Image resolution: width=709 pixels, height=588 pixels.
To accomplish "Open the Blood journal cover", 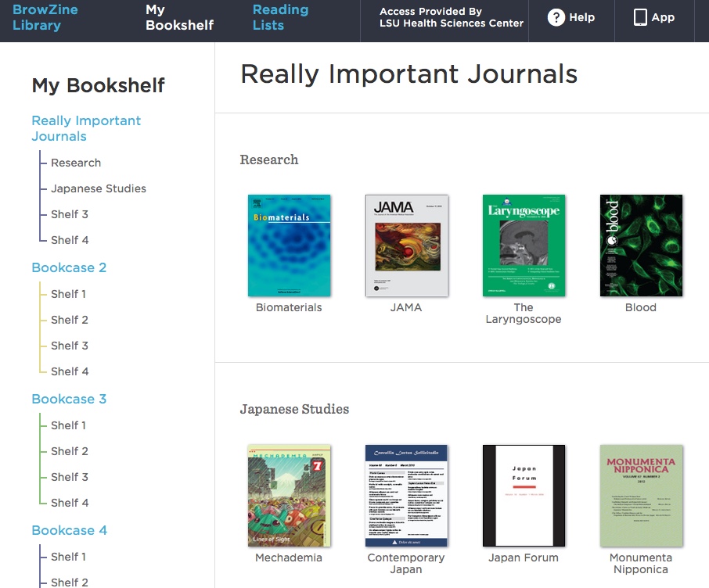I will pos(641,246).
